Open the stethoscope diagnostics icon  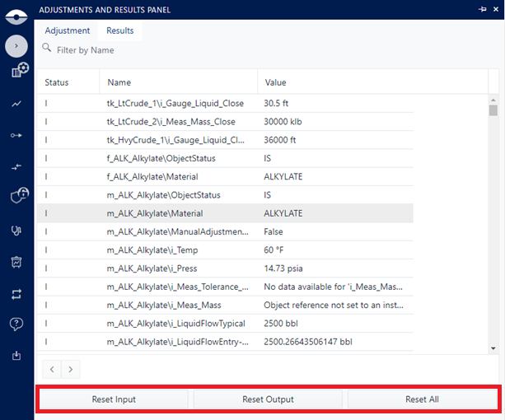tap(16, 231)
